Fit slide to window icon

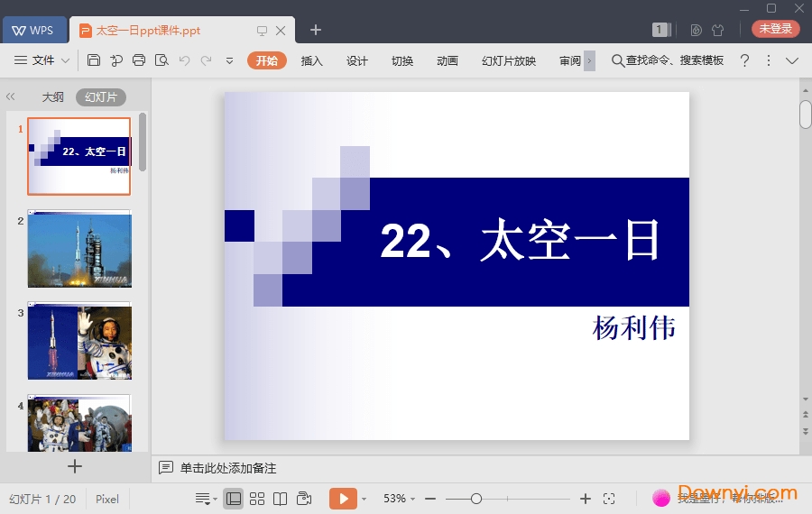point(609,499)
